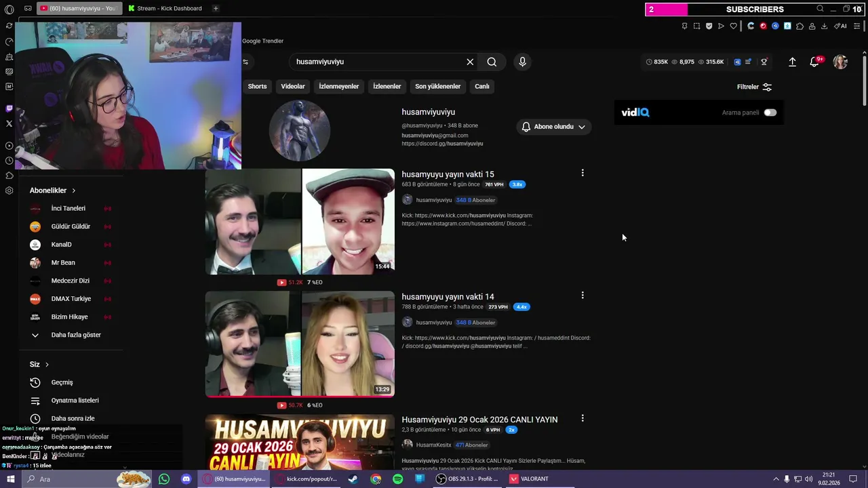Switch to the OBS 29.1.3 taskbar window
This screenshot has height=488, width=868.
point(467,479)
